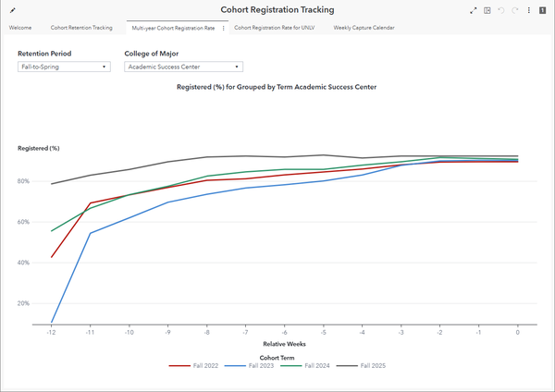Click the -8 week axis tick
The height and width of the screenshot is (392, 555).
(x=206, y=333)
